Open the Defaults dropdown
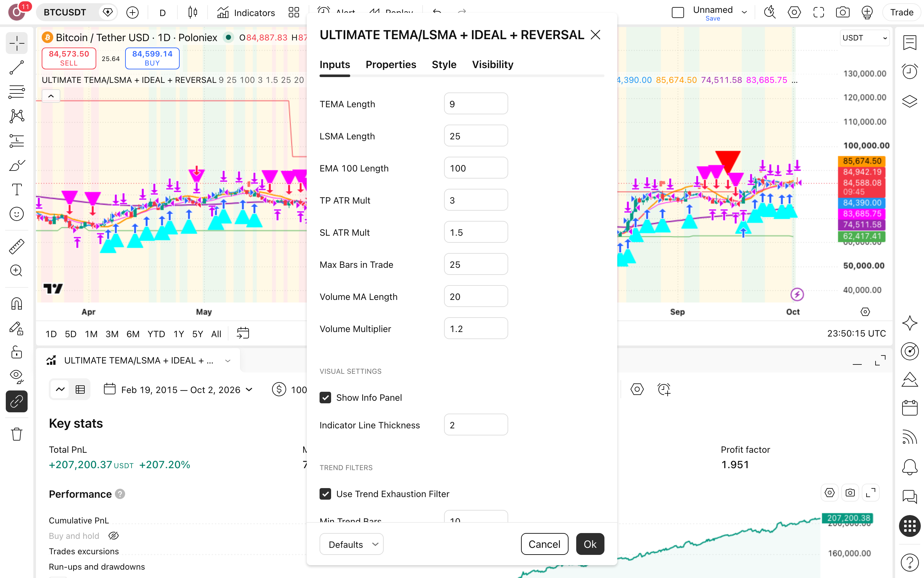The image size is (924, 578). [x=351, y=544]
